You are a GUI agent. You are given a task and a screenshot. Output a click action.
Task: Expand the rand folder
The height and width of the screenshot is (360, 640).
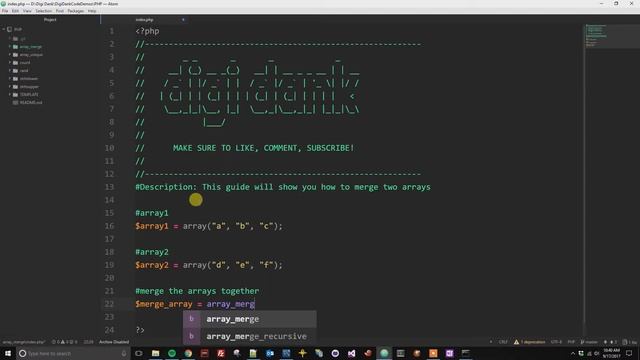(x=10, y=71)
